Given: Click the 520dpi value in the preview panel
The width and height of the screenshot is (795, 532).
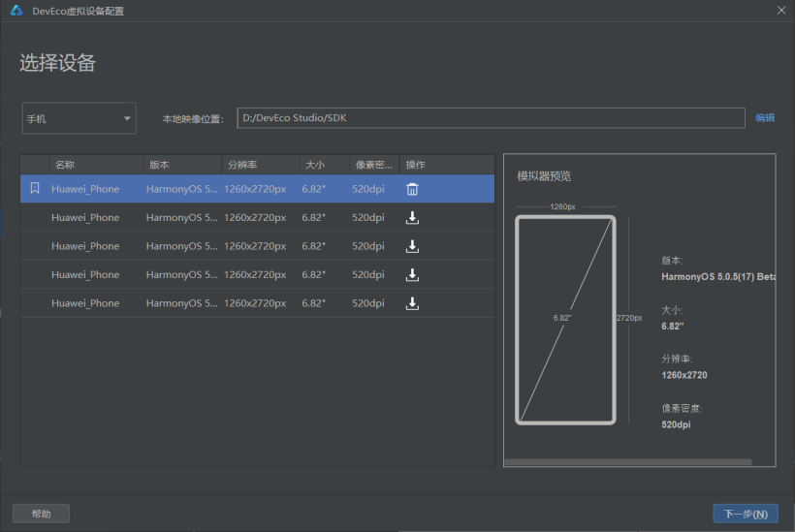Looking at the screenshot, I should tap(676, 424).
